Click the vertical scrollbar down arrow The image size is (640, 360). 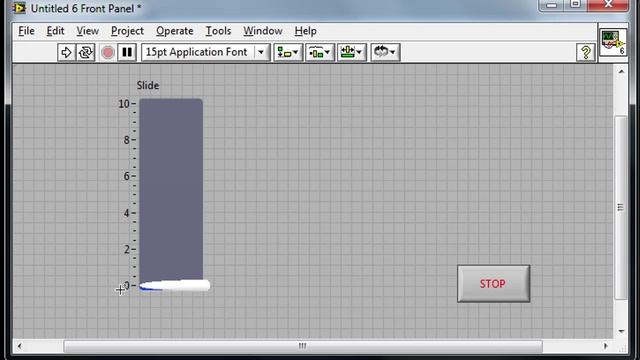coord(621,331)
